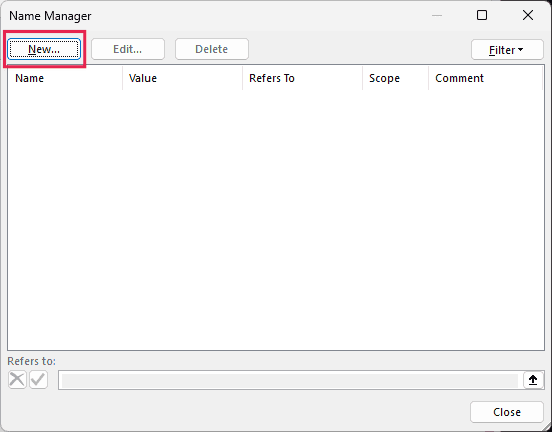Click the Scope column header
This screenshot has height=432, width=552.
coord(395,78)
